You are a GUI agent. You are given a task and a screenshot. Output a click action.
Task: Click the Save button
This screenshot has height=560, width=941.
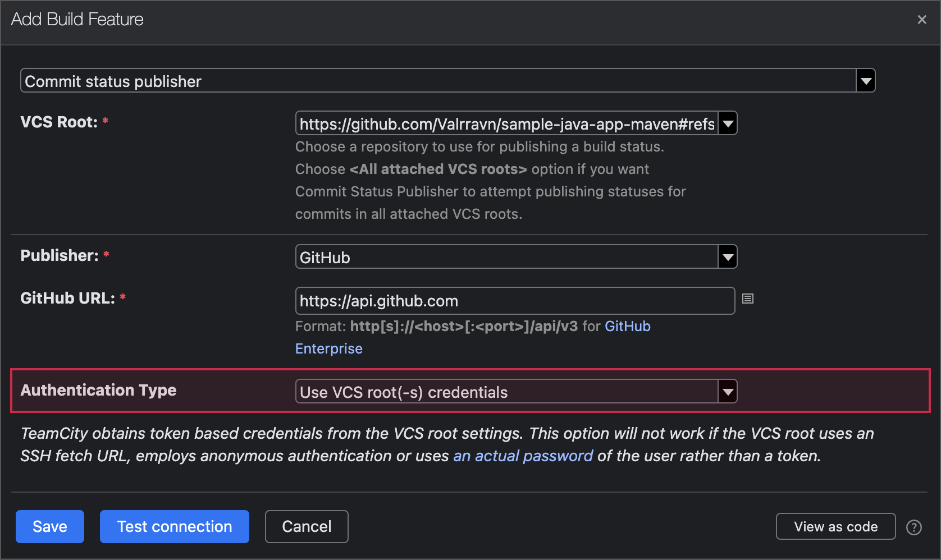tap(49, 526)
